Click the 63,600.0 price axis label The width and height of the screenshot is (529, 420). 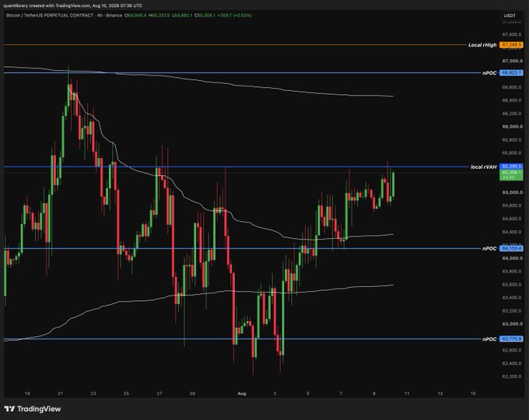(512, 285)
